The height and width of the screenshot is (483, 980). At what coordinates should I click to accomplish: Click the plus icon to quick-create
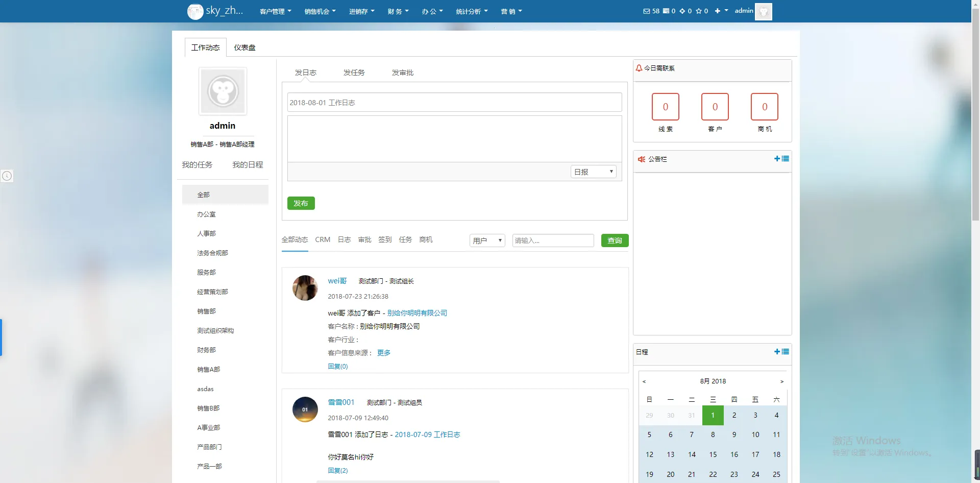[718, 11]
